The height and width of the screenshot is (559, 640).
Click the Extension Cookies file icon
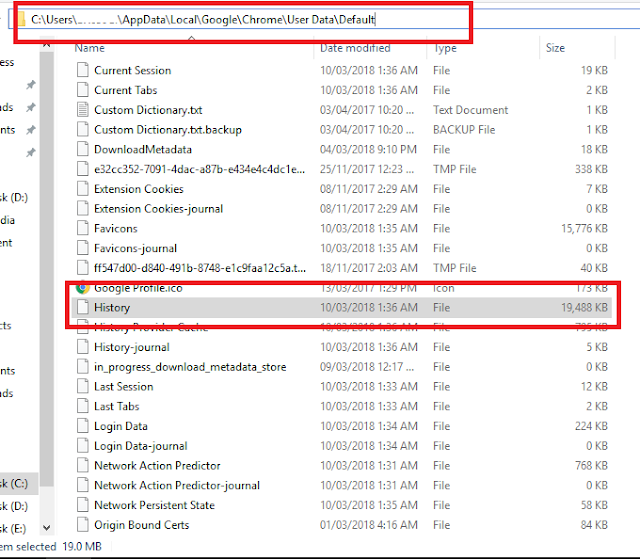tap(83, 189)
